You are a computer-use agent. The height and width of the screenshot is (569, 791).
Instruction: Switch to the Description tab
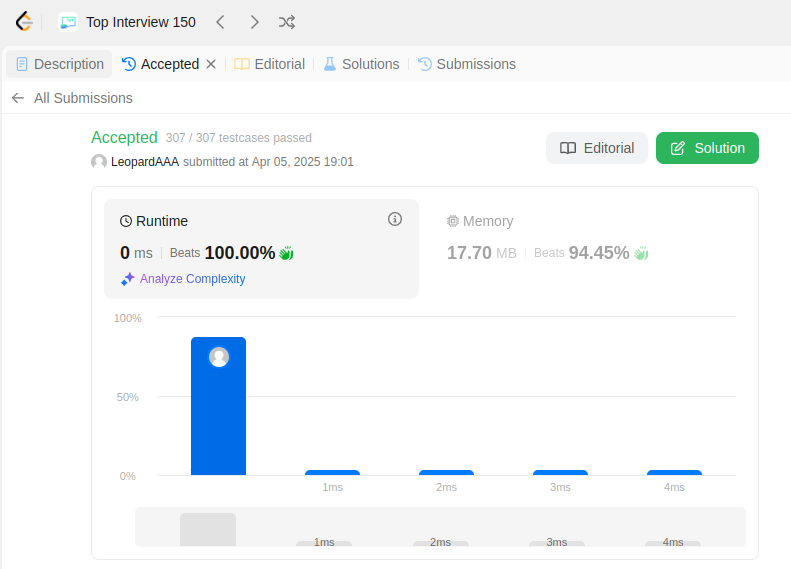pos(60,64)
